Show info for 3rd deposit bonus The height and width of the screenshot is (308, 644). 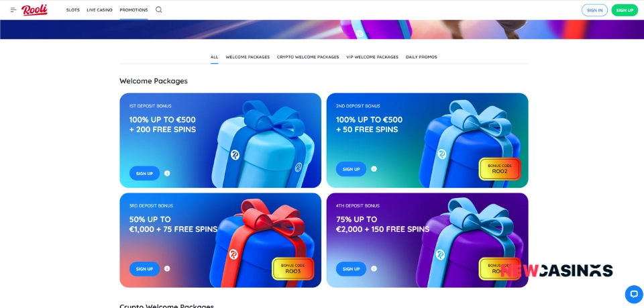click(x=167, y=268)
